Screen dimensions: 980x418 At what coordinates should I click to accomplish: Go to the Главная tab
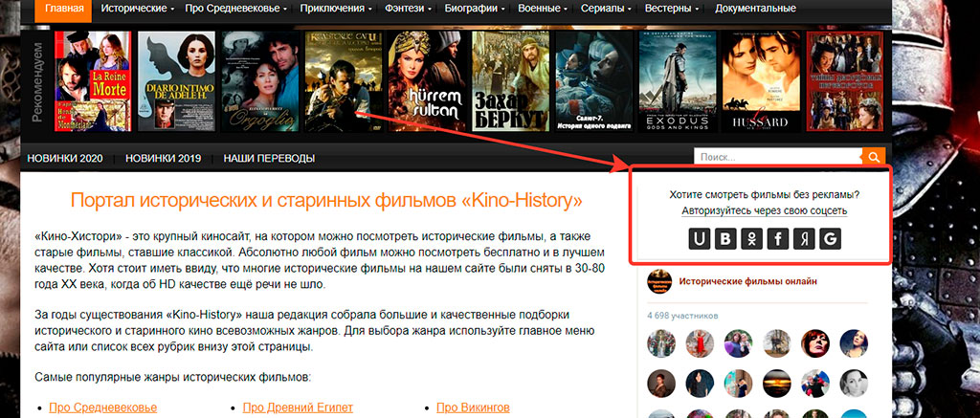pyautogui.click(x=63, y=9)
